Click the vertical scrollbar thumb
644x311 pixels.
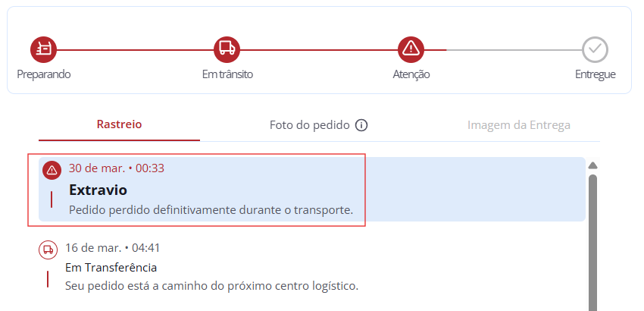[x=592, y=243]
